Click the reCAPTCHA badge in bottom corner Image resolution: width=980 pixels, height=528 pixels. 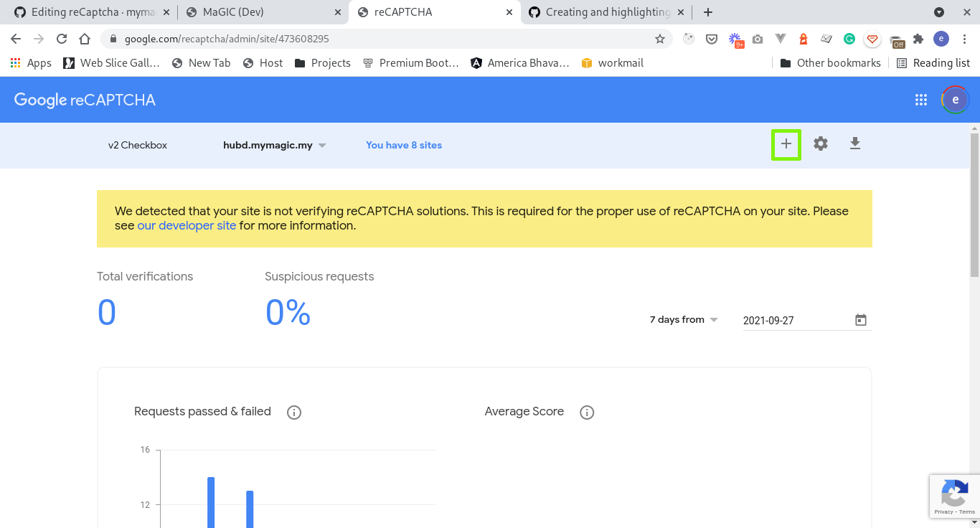[x=954, y=496]
